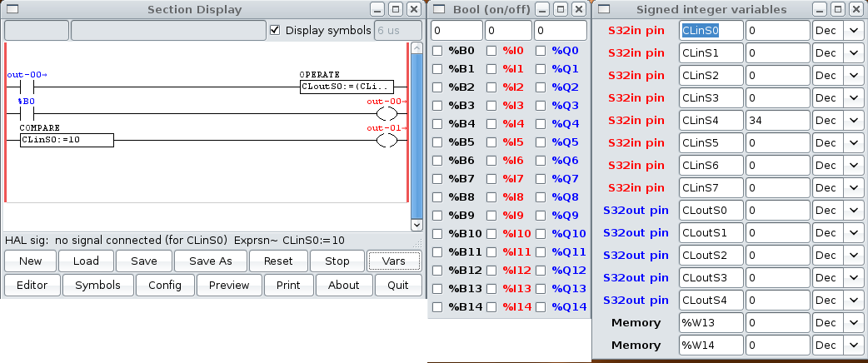868x363 pixels.
Task: Click the CLinS4 value field showing 34
Action: point(777,121)
